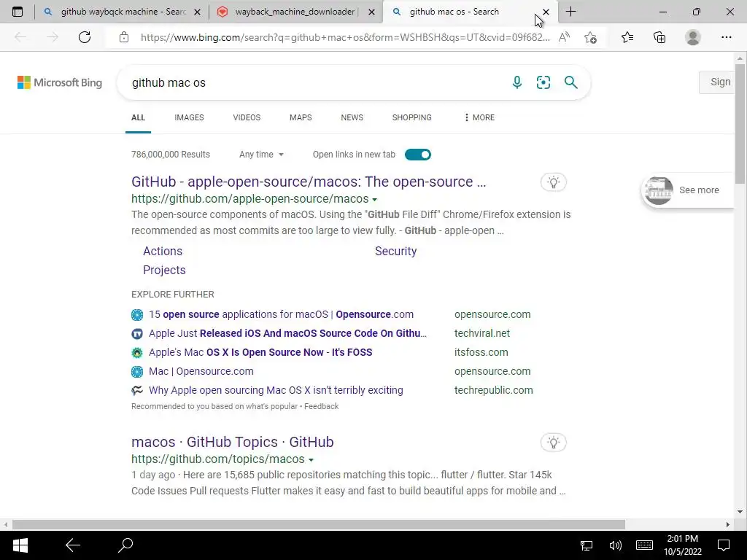Open the taskbar search icon
Viewport: 747px width, 560px height.
125,545
